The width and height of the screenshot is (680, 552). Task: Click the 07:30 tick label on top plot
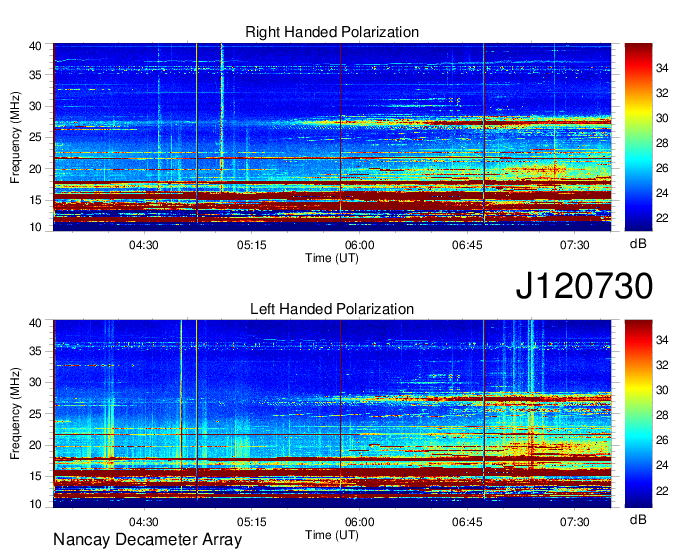pyautogui.click(x=575, y=245)
